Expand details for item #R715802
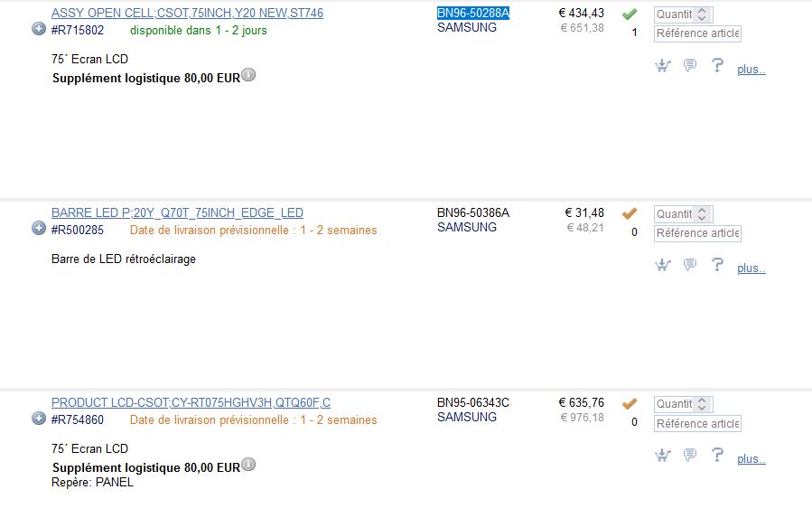Viewport: 812px width, 518px height. click(39, 29)
